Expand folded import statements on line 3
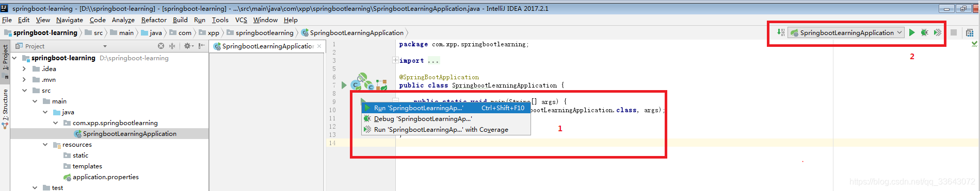The height and width of the screenshot is (191, 980). [395, 60]
